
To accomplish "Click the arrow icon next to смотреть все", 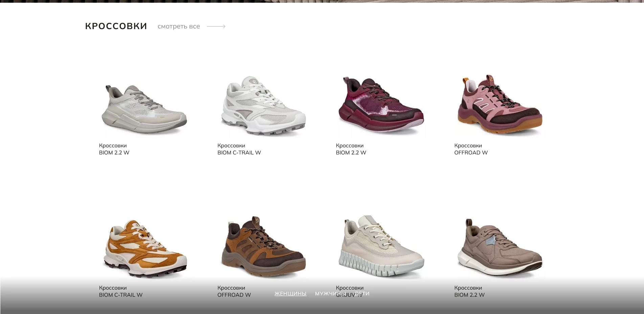I will point(216,26).
